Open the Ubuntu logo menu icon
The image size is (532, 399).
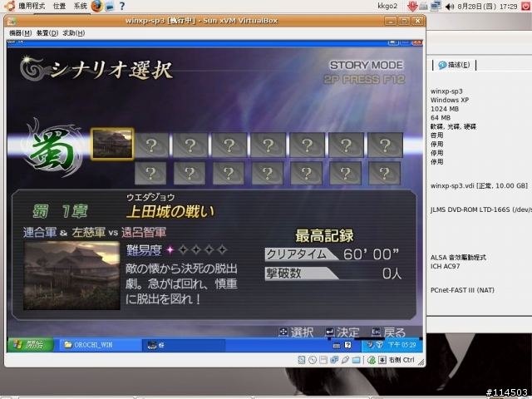coord(10,6)
